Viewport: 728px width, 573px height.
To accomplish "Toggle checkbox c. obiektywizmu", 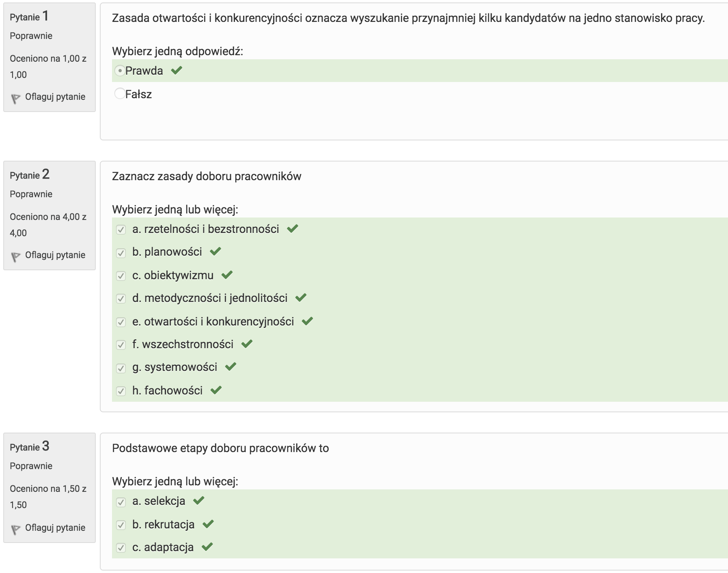I will point(121,276).
